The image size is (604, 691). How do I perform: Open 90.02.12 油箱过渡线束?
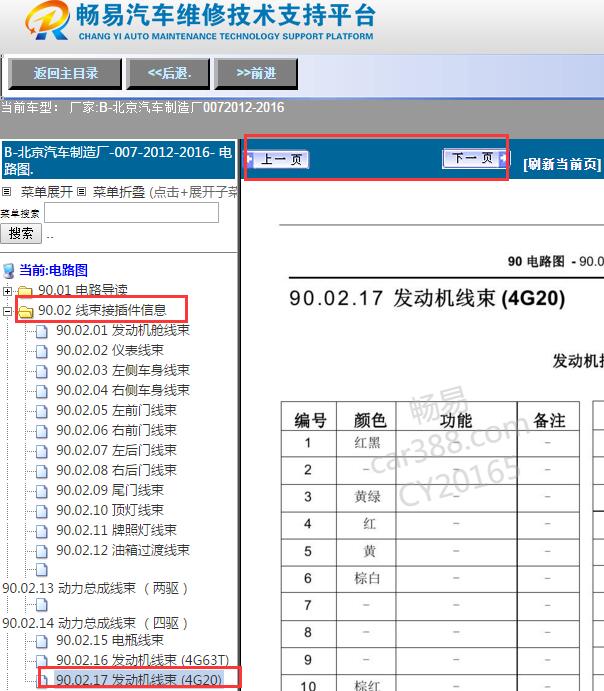[x=123, y=550]
